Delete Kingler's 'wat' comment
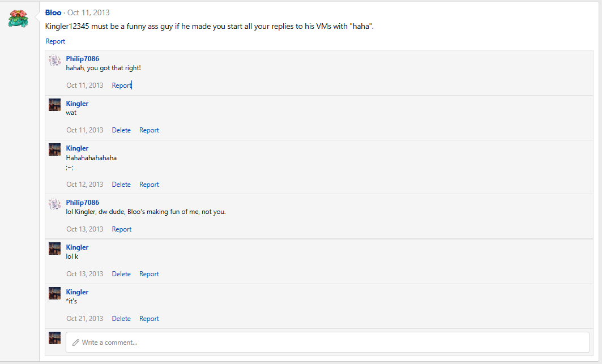The height and width of the screenshot is (364, 602). [121, 130]
